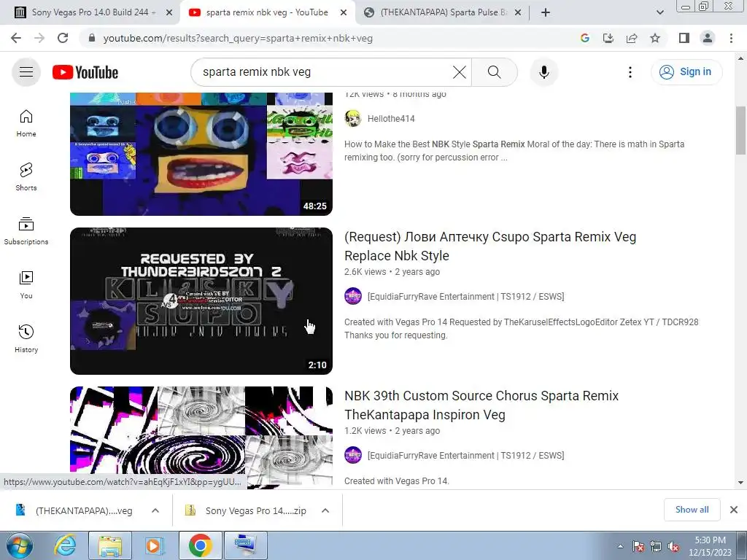Click the Hellothe414 channel avatar

pyautogui.click(x=353, y=119)
